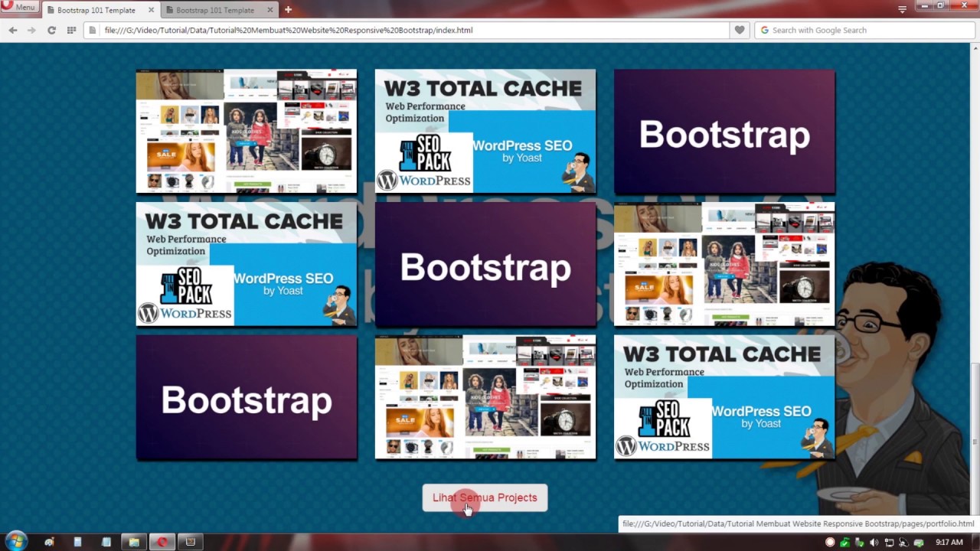The height and width of the screenshot is (551, 980).
Task: Open Speed Dial grid icon
Action: pyautogui.click(x=71, y=31)
